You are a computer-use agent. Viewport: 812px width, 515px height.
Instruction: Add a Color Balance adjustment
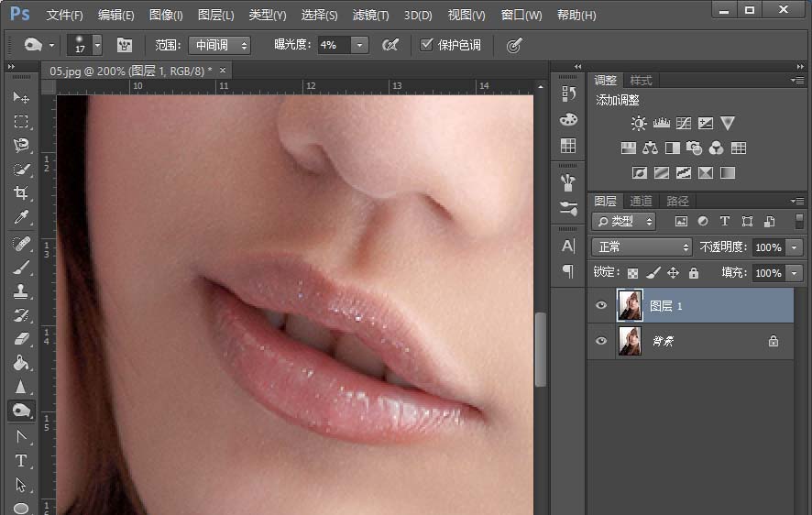[651, 148]
